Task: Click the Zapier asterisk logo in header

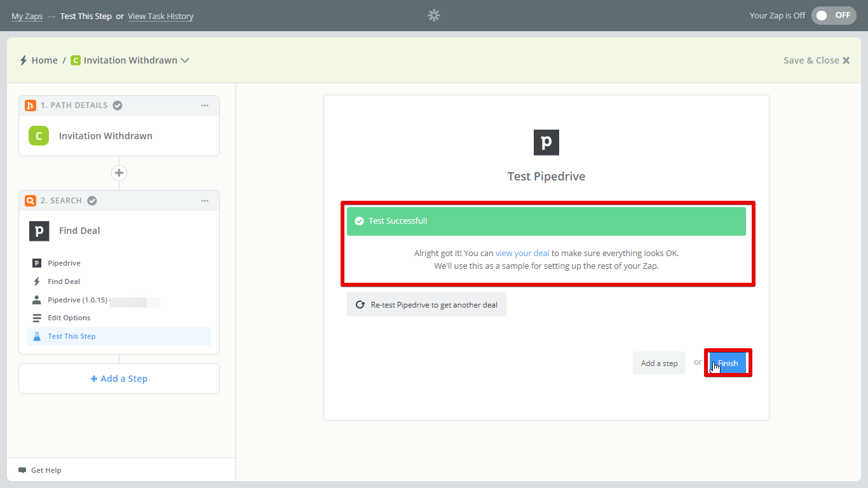Action: click(434, 15)
